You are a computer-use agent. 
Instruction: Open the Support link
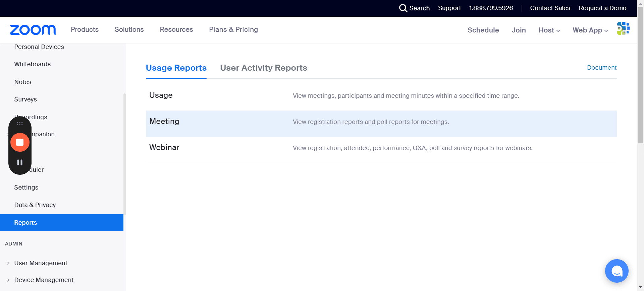coord(449,8)
